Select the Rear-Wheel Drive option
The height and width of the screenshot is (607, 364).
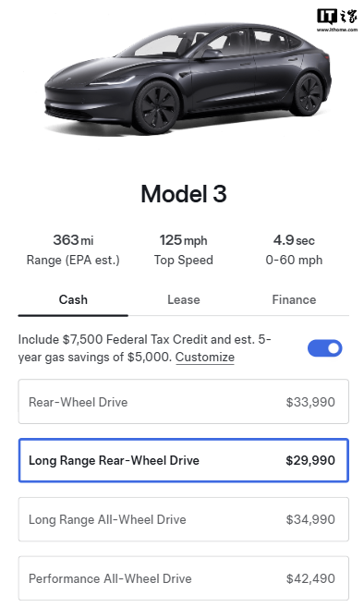coord(184,402)
